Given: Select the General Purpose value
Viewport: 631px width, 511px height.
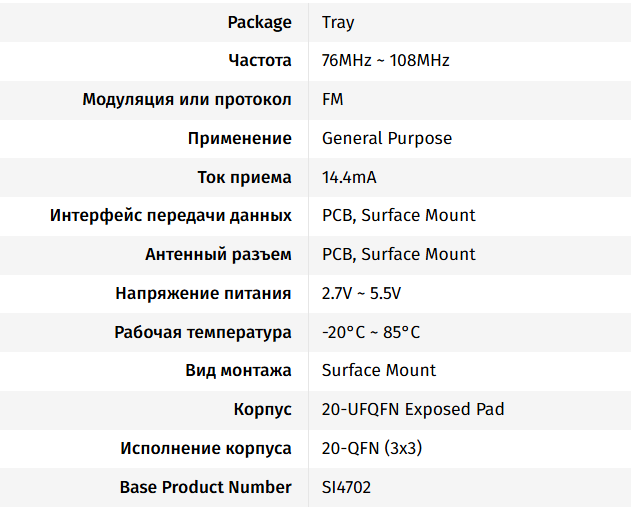Looking at the screenshot, I should 386,138.
